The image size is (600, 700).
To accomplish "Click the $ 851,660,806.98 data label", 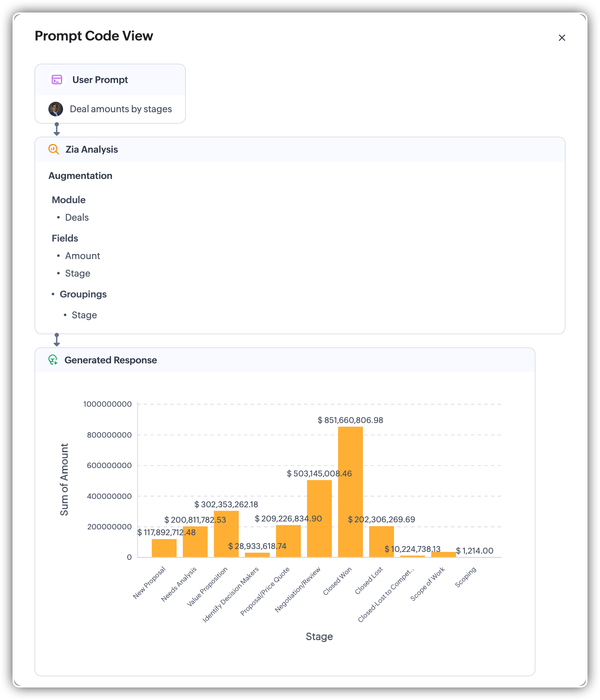I will pos(350,420).
